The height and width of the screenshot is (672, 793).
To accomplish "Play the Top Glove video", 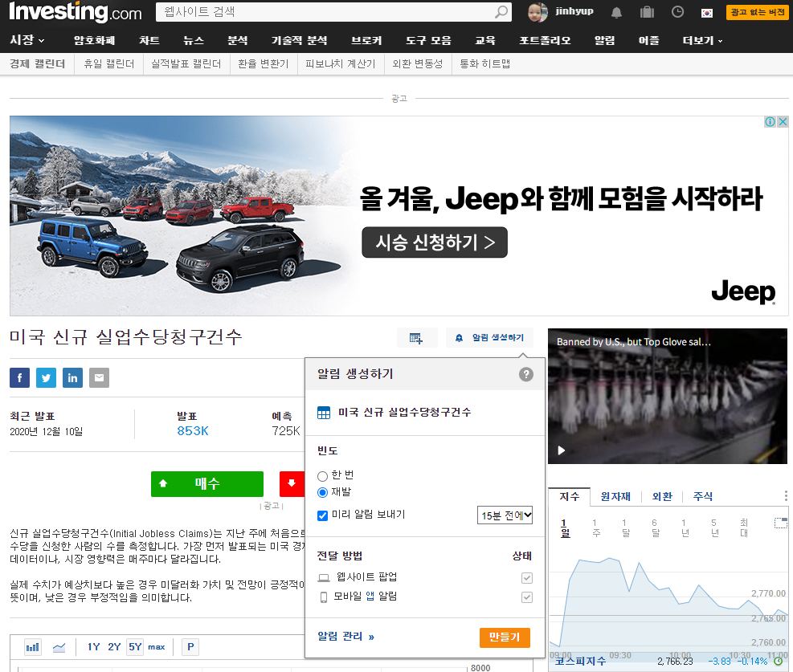I will (561, 450).
